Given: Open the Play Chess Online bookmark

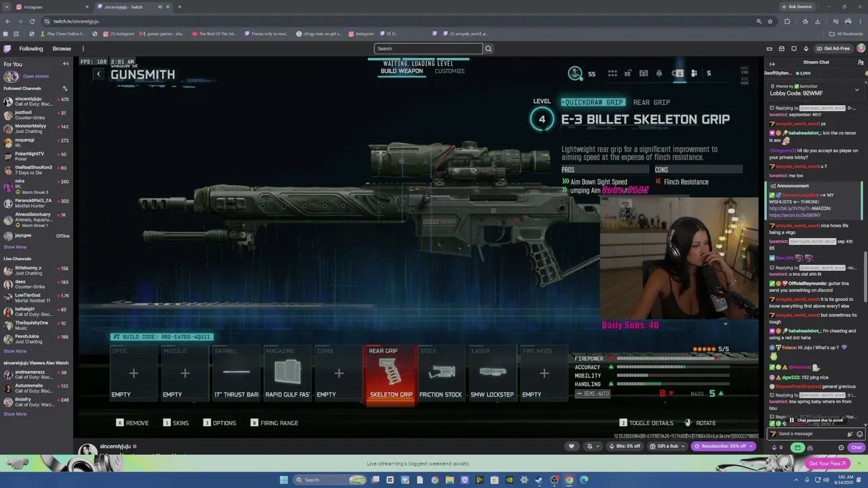Looking at the screenshot, I should click(62, 34).
